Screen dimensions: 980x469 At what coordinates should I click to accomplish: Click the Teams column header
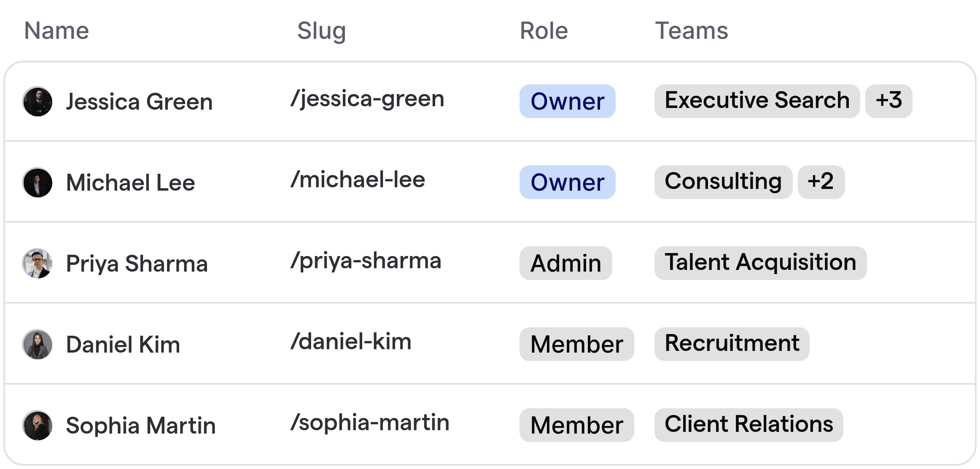point(691,30)
